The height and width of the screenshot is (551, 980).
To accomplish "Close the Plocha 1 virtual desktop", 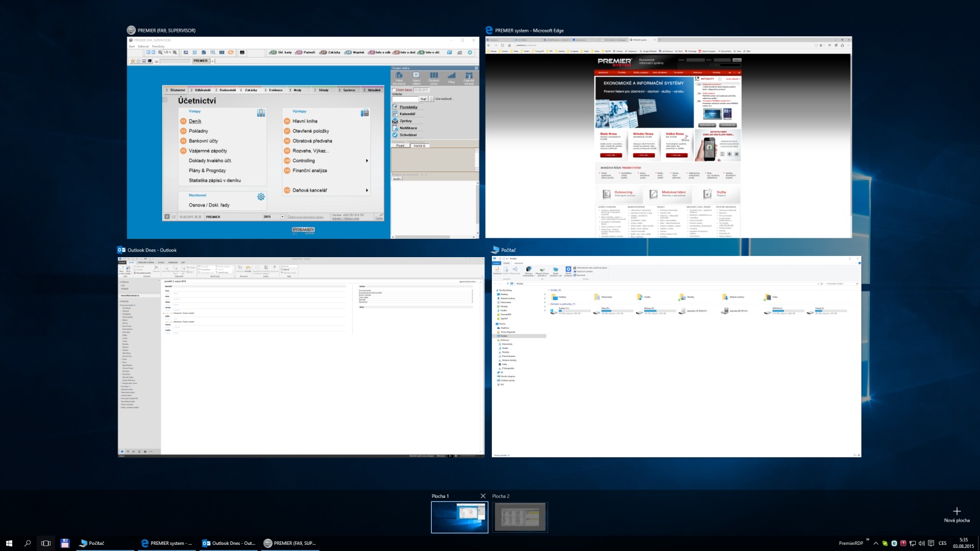I will point(483,496).
